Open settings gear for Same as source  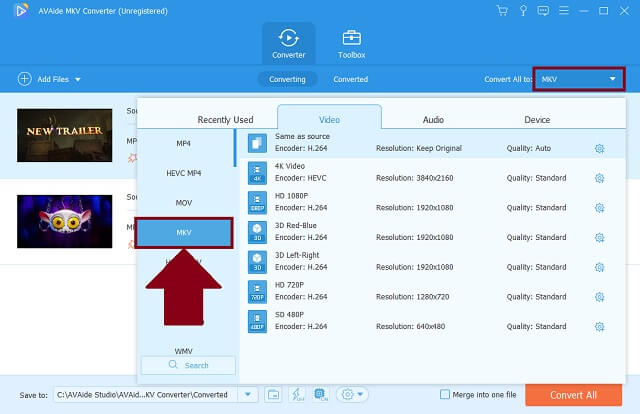(x=599, y=149)
